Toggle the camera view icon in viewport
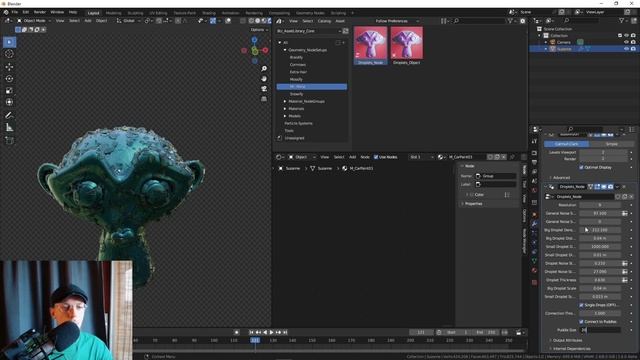The width and height of the screenshot is (640, 360). pyautogui.click(x=264, y=89)
